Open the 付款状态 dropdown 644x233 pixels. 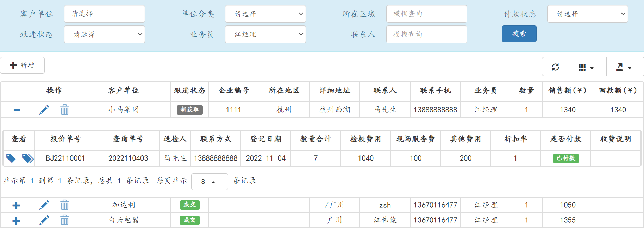pyautogui.click(x=587, y=14)
